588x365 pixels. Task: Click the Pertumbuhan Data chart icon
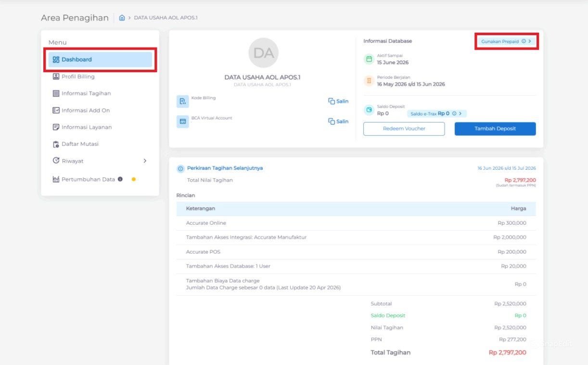click(x=56, y=179)
